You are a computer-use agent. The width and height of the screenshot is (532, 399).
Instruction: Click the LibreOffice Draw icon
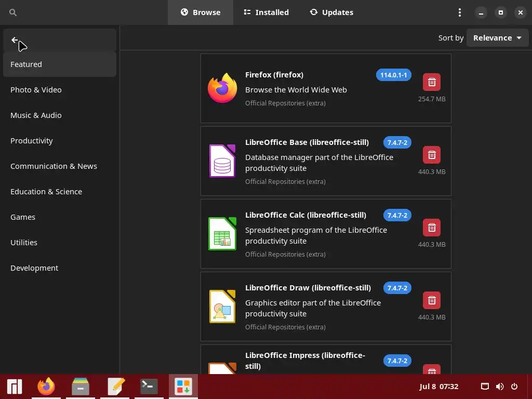(222, 307)
